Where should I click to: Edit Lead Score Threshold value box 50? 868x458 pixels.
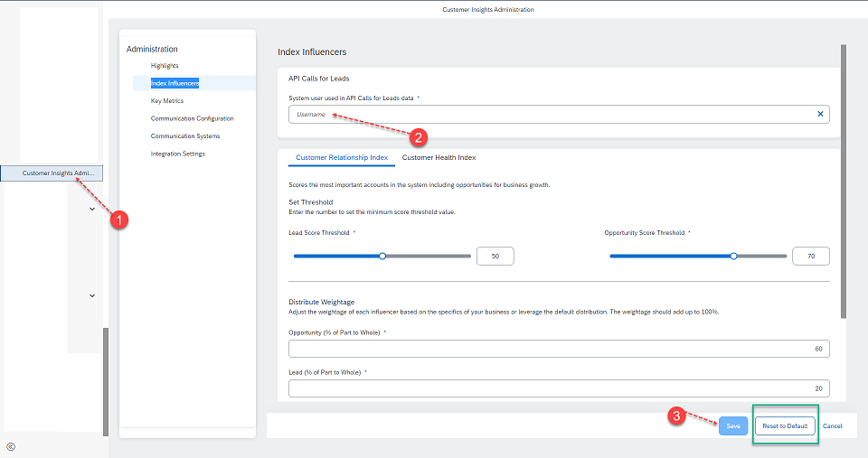495,257
